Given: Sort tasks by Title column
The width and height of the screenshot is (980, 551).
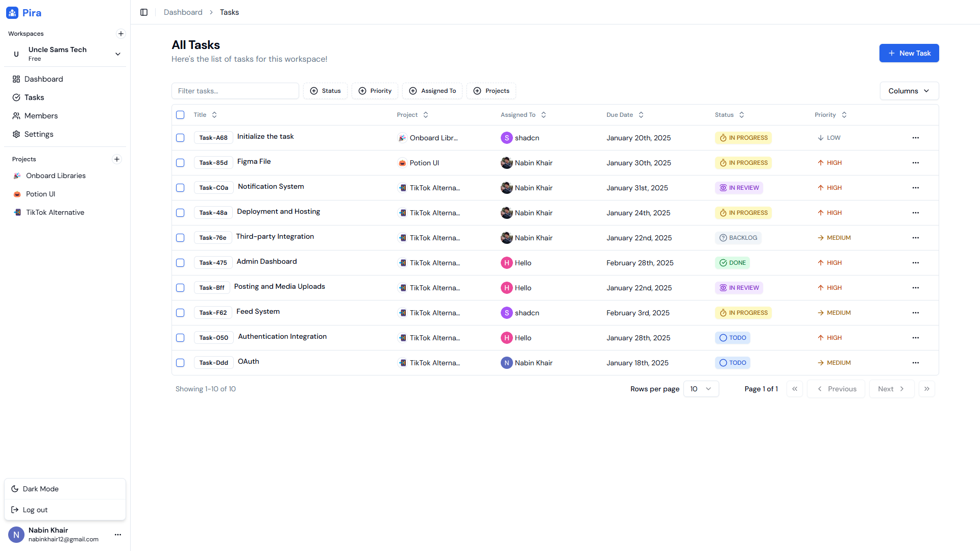Looking at the screenshot, I should (205, 115).
